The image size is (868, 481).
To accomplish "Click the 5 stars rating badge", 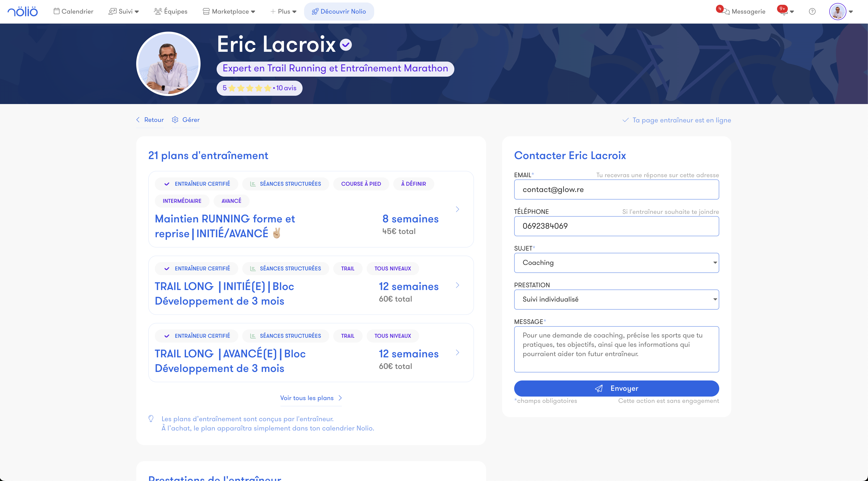I will pos(259,88).
